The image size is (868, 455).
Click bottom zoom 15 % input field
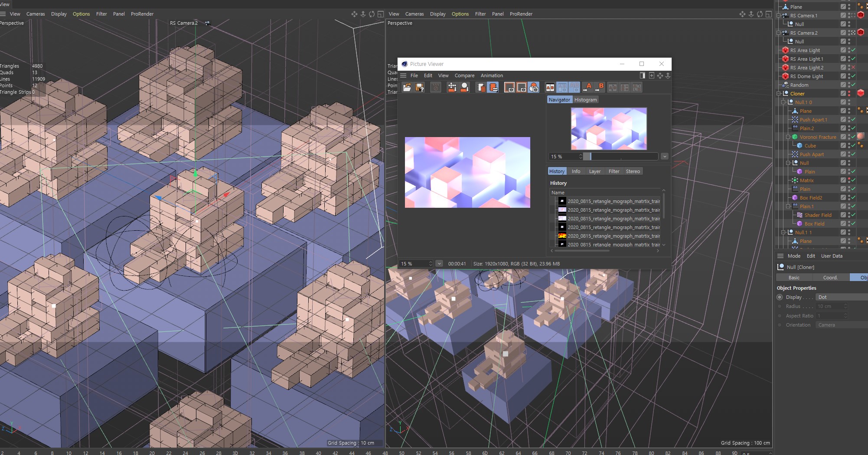coord(416,264)
